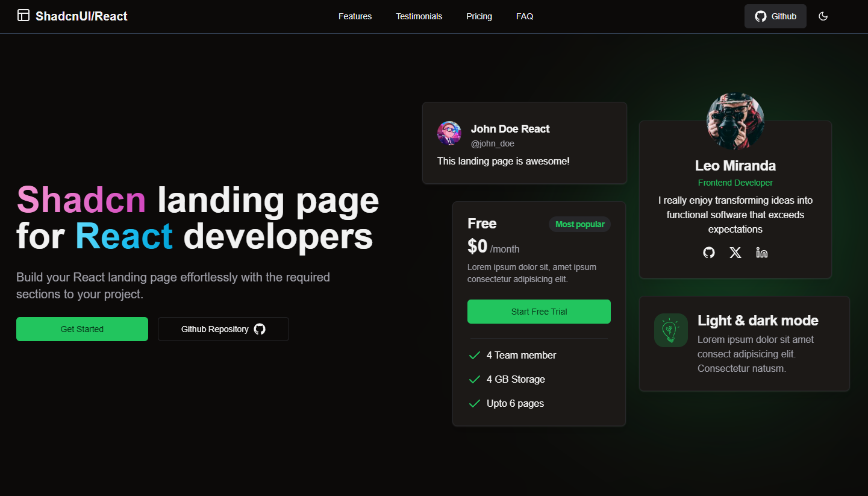
Task: Open Leo Miranda's LinkedIn profile icon
Action: (762, 253)
